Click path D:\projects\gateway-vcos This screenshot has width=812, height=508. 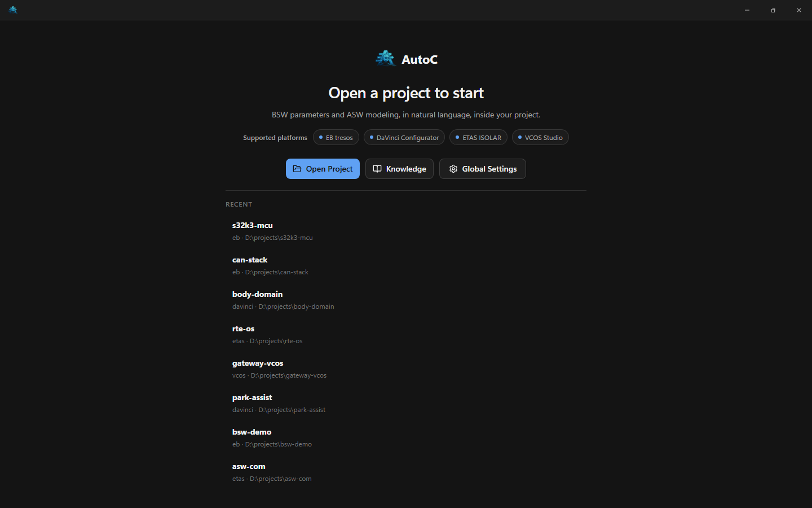point(289,375)
